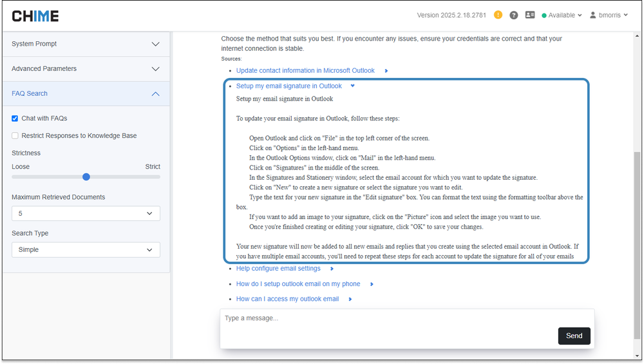Click the Strictness slider handle
644x364 pixels.
[x=86, y=177]
